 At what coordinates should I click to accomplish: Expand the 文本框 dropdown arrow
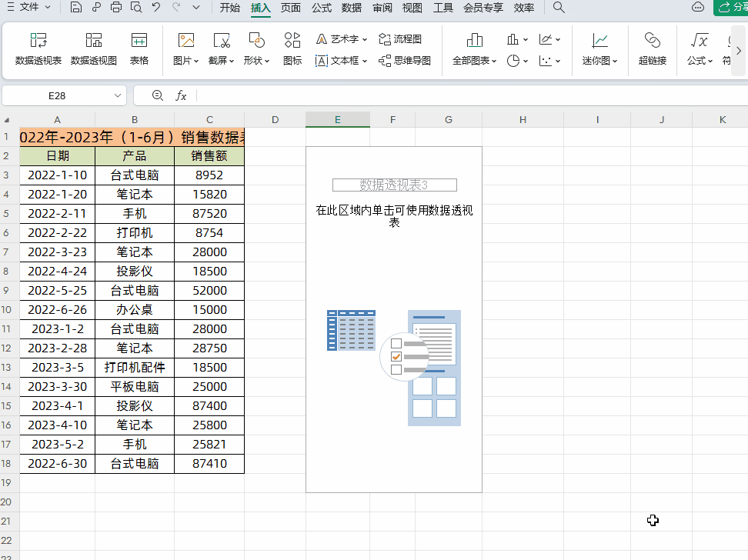(x=365, y=61)
